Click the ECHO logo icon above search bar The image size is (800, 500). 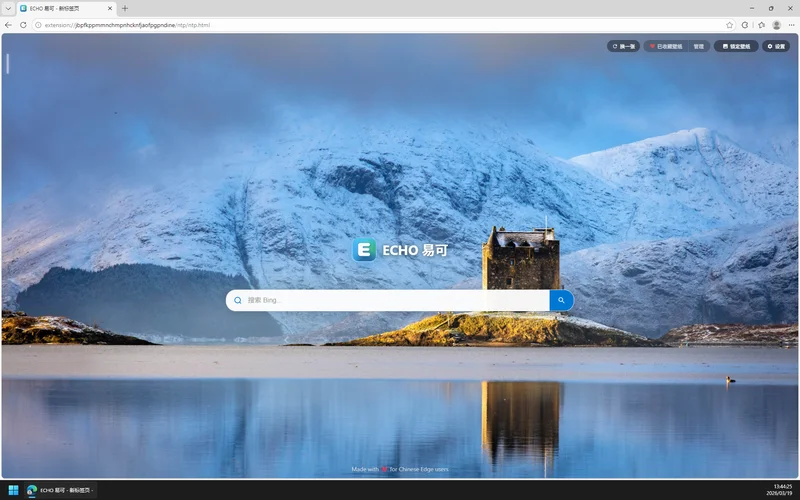364,250
